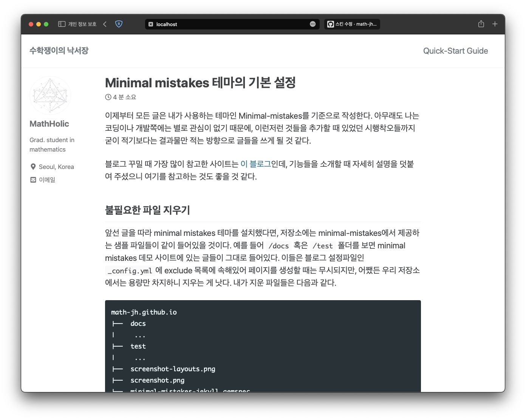Open the Share icon in toolbar
The height and width of the screenshot is (420, 526).
coord(481,24)
